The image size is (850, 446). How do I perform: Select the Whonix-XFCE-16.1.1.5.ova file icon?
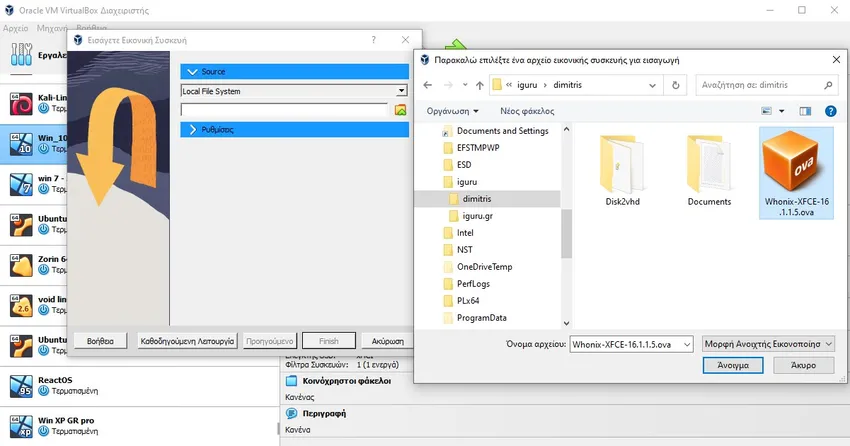pos(796,173)
